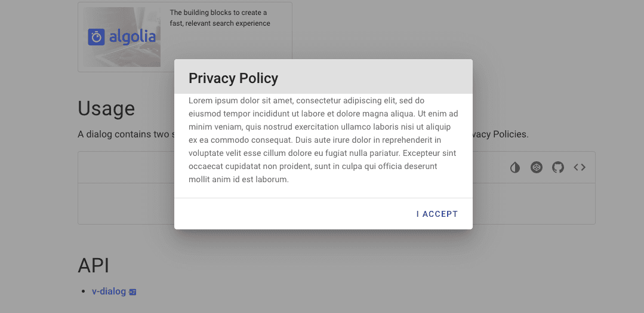Screen dimensions: 644x313
Task: Toggle the invert example colors icon
Action: point(515,167)
